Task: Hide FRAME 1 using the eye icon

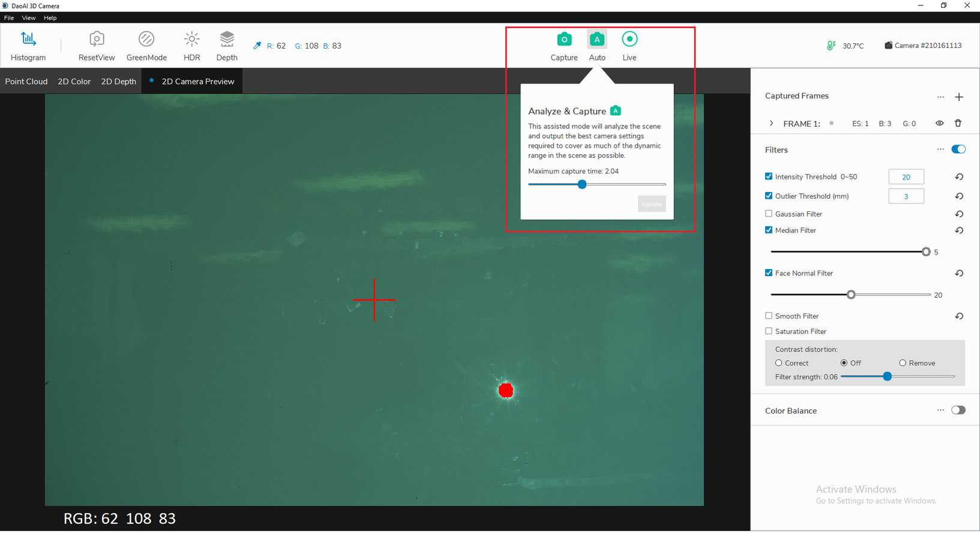Action: (939, 123)
